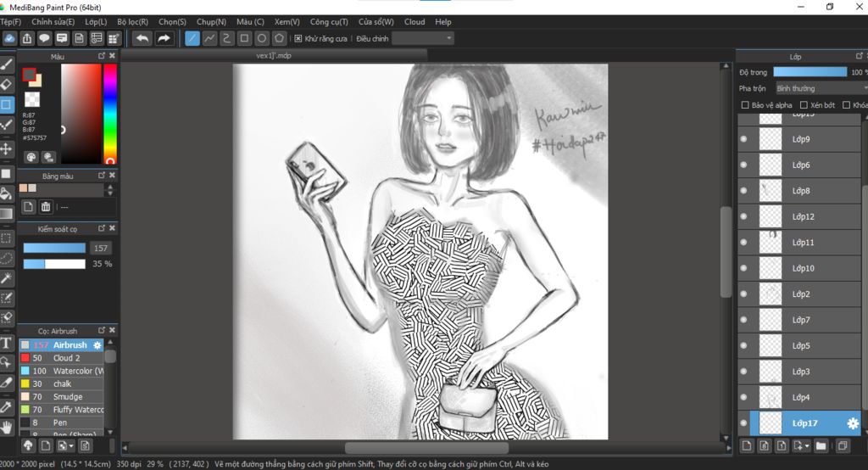Image resolution: width=868 pixels, height=470 pixels.
Task: Enable Xén bớt clipping checkbox
Action: pyautogui.click(x=804, y=104)
